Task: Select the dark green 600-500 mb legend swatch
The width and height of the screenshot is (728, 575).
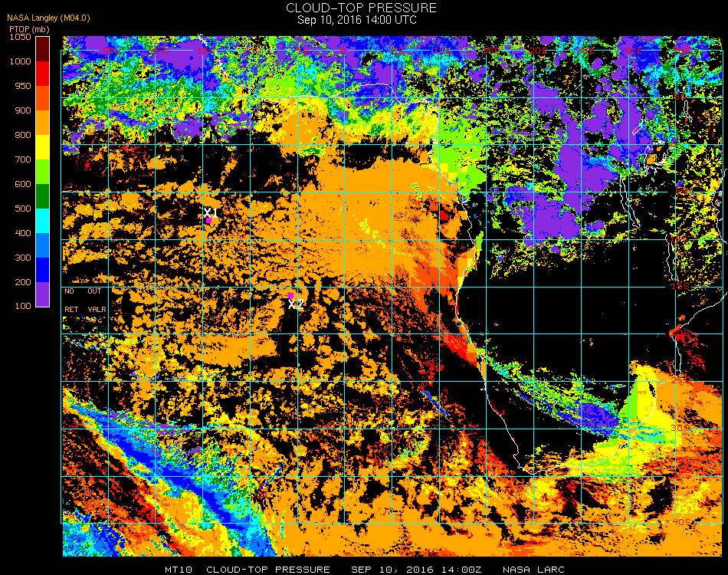Action: (x=43, y=196)
